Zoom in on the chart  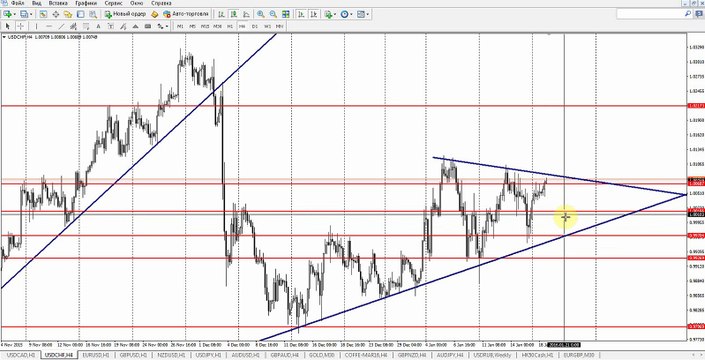tap(261, 14)
